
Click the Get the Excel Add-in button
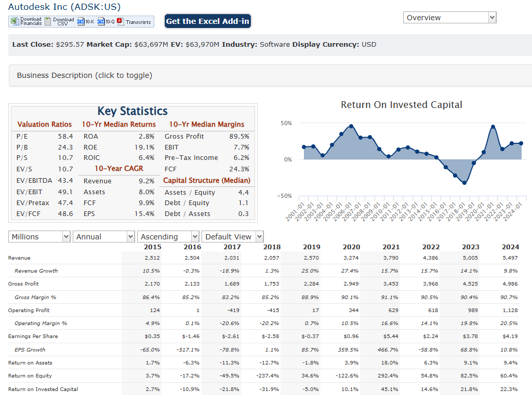pyautogui.click(x=208, y=21)
